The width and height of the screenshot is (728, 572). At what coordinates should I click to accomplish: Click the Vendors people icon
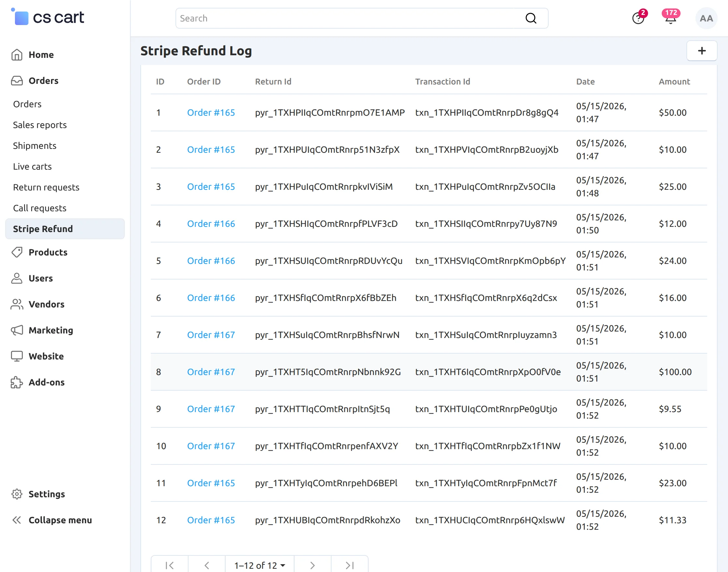click(17, 304)
